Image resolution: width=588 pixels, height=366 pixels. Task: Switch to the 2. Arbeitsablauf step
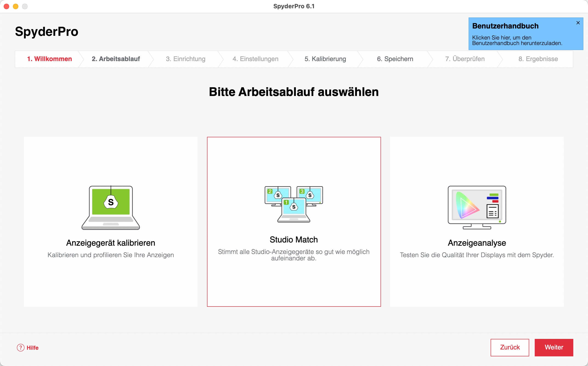pyautogui.click(x=116, y=59)
